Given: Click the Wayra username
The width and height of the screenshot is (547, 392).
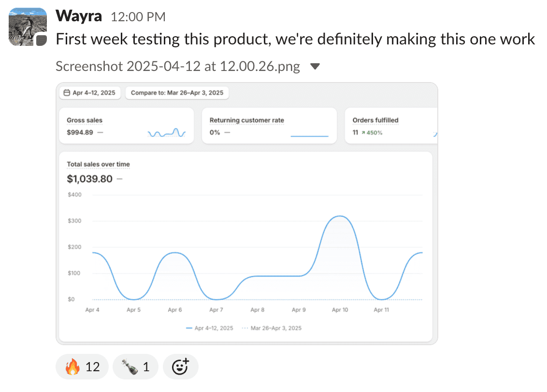Looking at the screenshot, I should pos(79,16).
